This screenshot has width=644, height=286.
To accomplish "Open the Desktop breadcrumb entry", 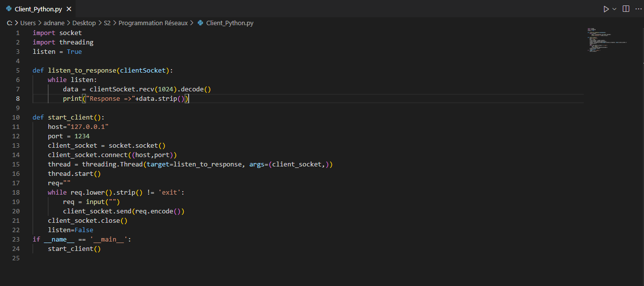I will [84, 23].
